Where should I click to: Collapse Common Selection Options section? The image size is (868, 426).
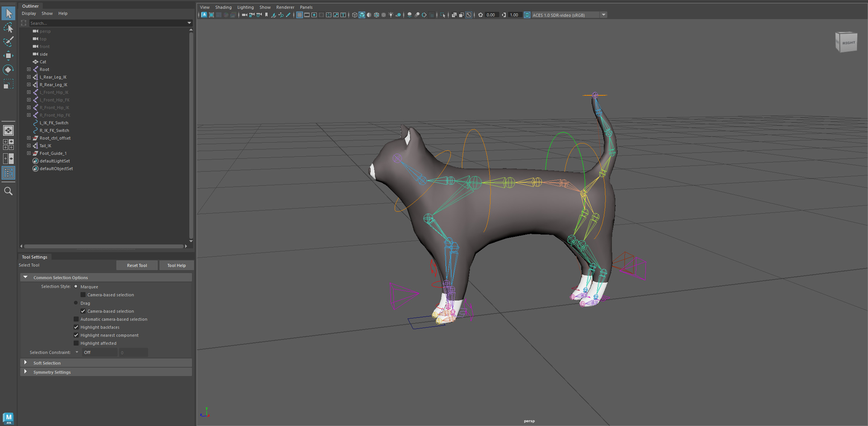pos(26,277)
